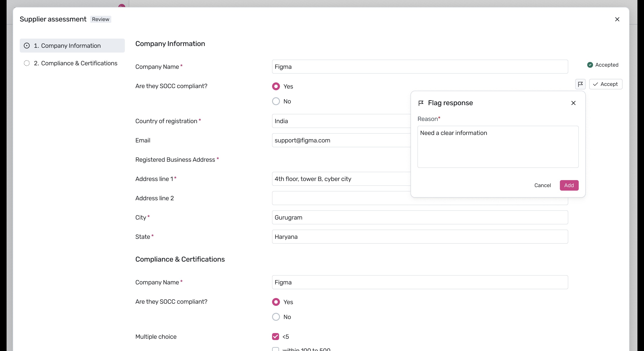Click the Email field showing support@figma.com
This screenshot has height=351, width=644.
(x=341, y=140)
